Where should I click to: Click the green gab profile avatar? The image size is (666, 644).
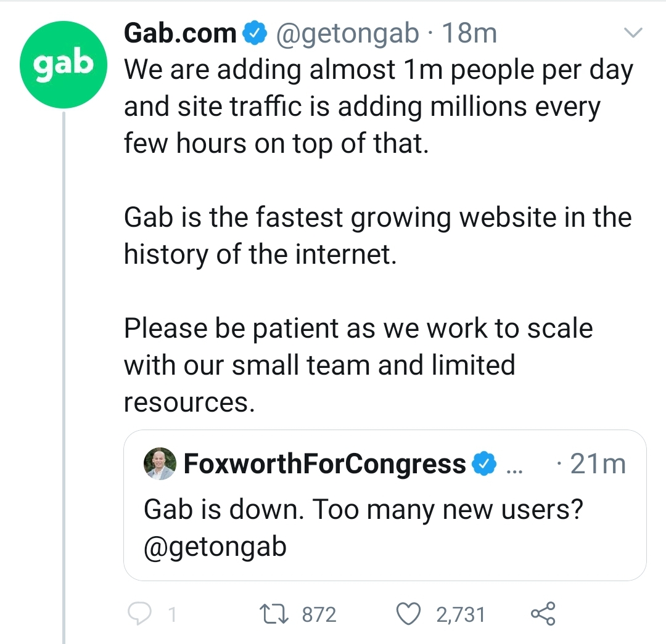[x=64, y=64]
